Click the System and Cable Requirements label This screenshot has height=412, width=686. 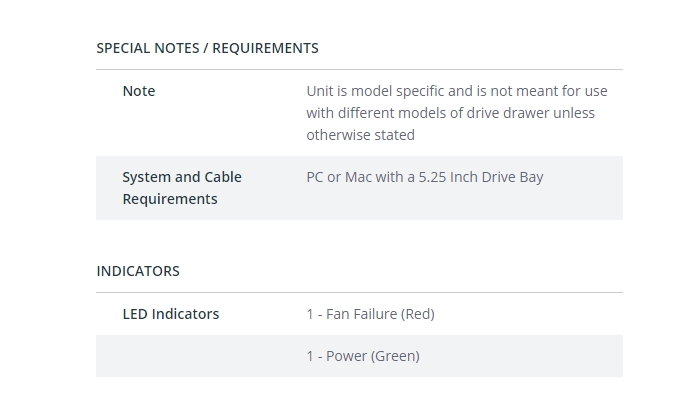point(182,188)
